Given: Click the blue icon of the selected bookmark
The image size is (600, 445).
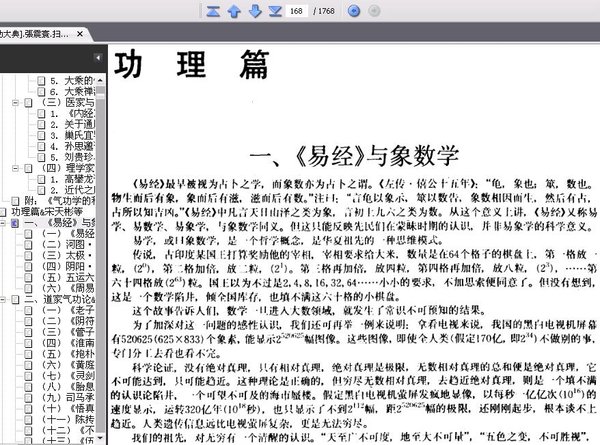Looking at the screenshot, I should tap(15, 223).
